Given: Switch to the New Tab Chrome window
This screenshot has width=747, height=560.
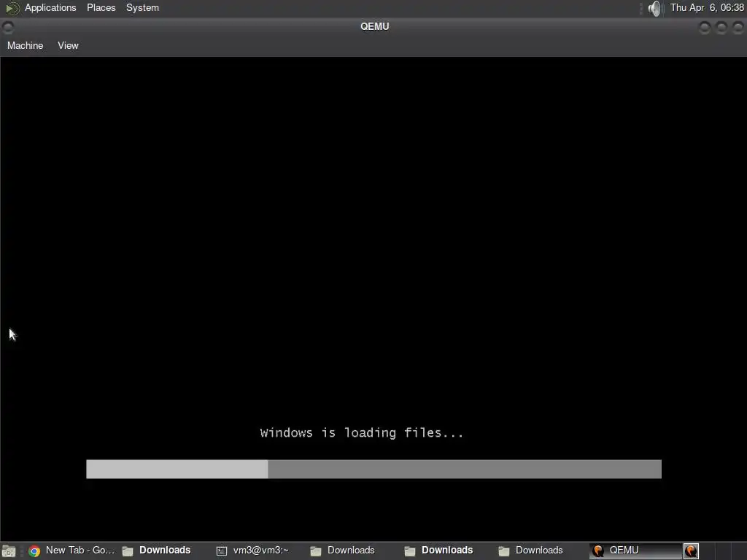Looking at the screenshot, I should coord(71,551).
